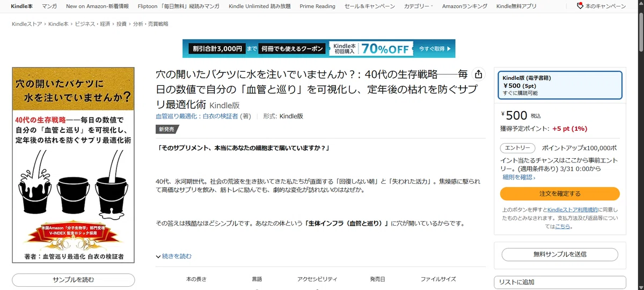Viewport: 644px width, 290px height.
Task: Click 無料サンプルを送信 button
Action: point(560,254)
